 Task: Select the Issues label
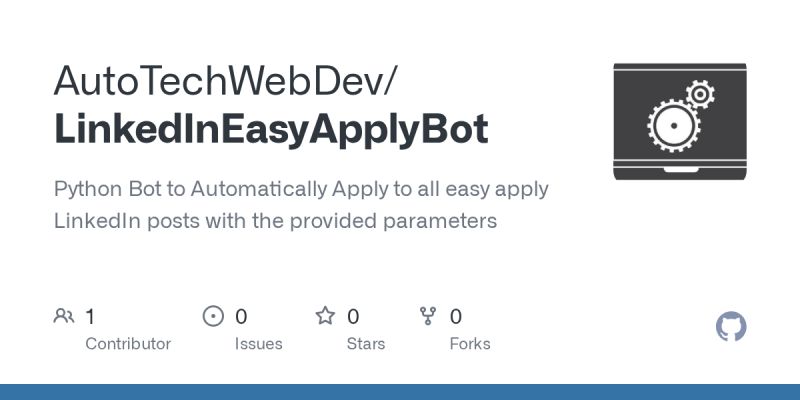(x=259, y=344)
